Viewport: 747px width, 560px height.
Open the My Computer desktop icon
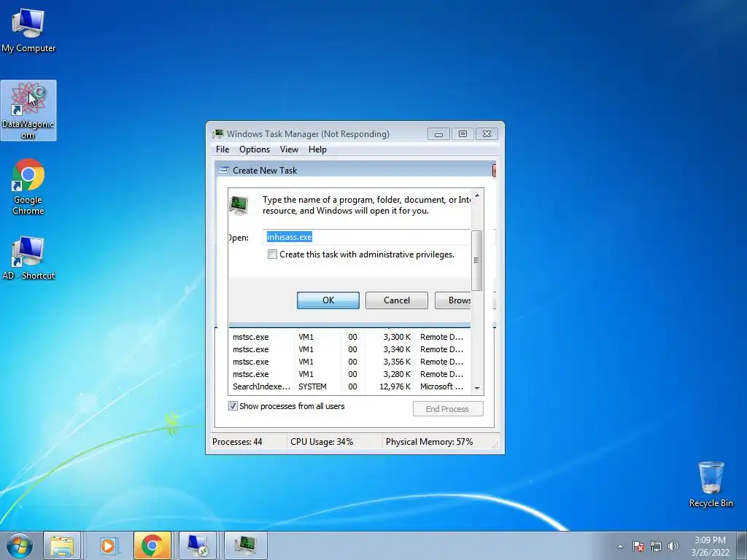(28, 29)
